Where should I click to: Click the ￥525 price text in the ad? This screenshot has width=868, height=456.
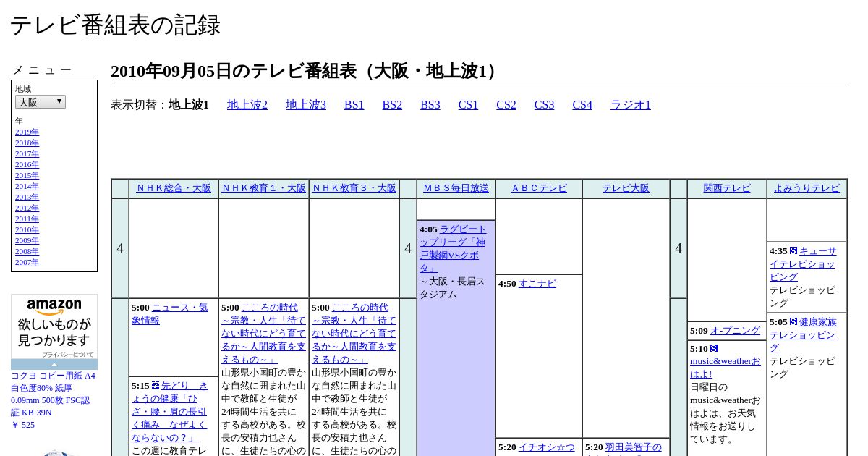click(23, 425)
